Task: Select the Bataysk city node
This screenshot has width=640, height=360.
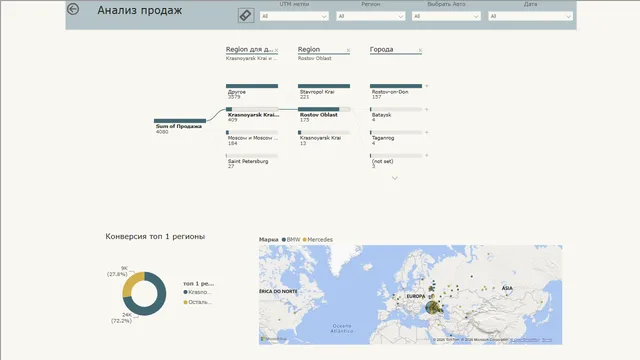Action: click(396, 115)
